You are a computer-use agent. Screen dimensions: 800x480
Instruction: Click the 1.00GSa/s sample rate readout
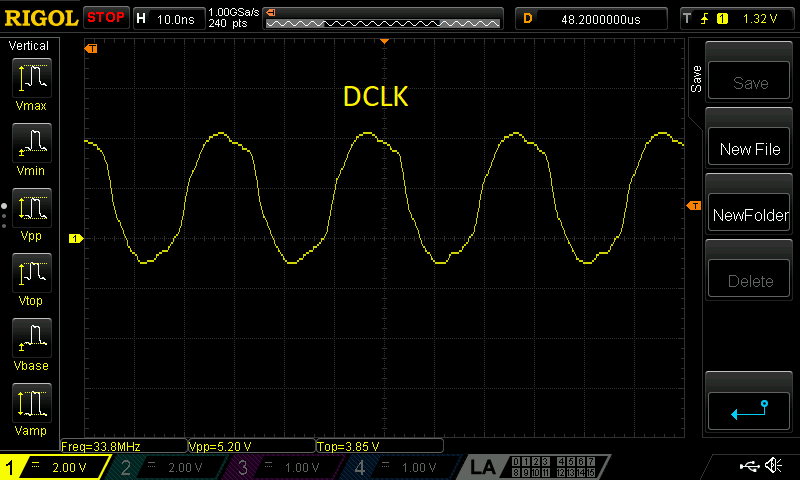click(234, 12)
